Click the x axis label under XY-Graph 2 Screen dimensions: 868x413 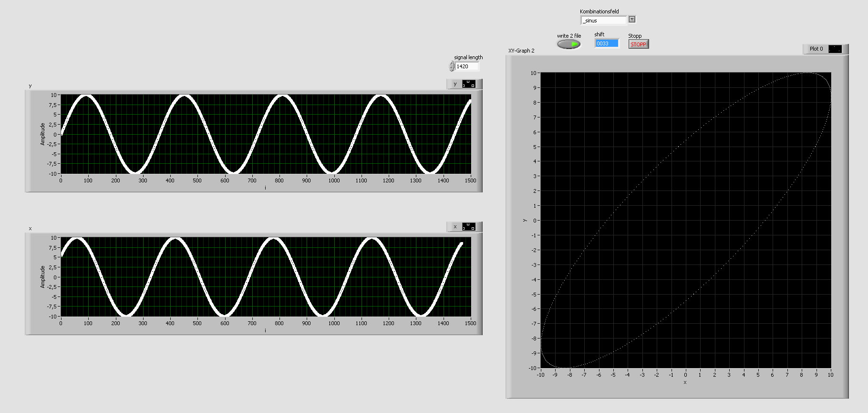point(685,382)
